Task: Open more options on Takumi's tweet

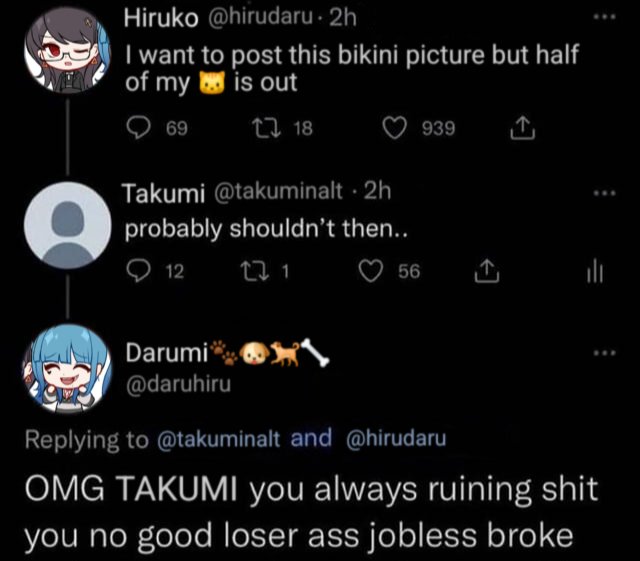Action: (605, 193)
